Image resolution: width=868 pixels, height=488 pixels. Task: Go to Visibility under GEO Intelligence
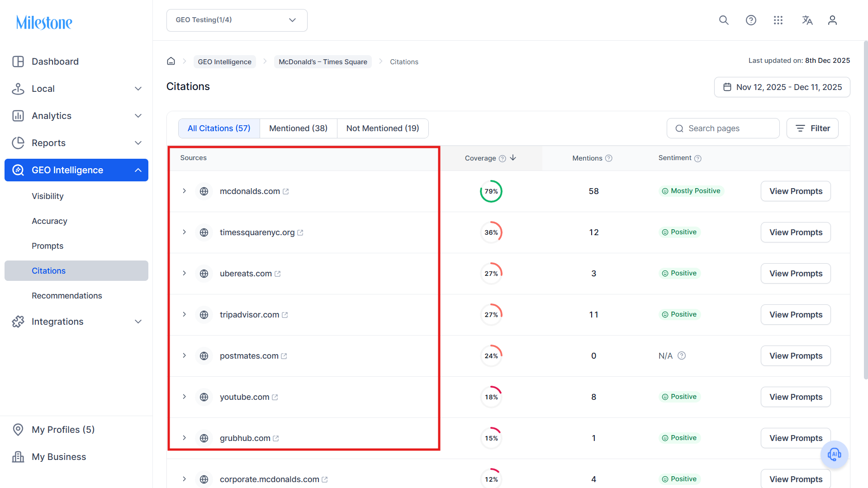[47, 196]
